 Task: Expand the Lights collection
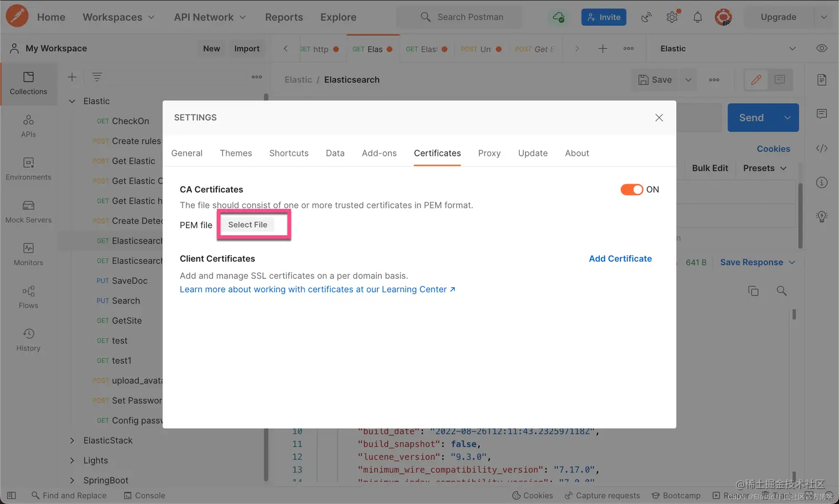coord(72,460)
